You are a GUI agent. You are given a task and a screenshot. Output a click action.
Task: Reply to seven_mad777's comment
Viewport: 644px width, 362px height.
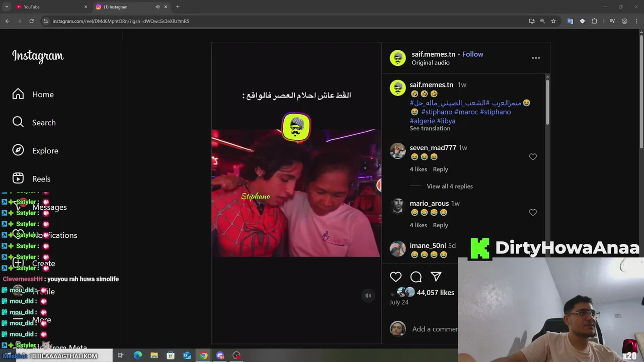pyautogui.click(x=440, y=169)
